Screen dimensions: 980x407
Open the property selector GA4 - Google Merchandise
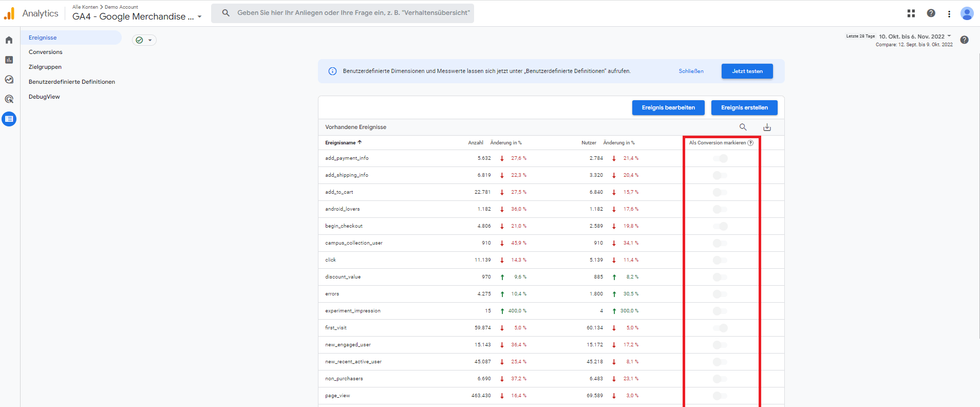tap(137, 16)
